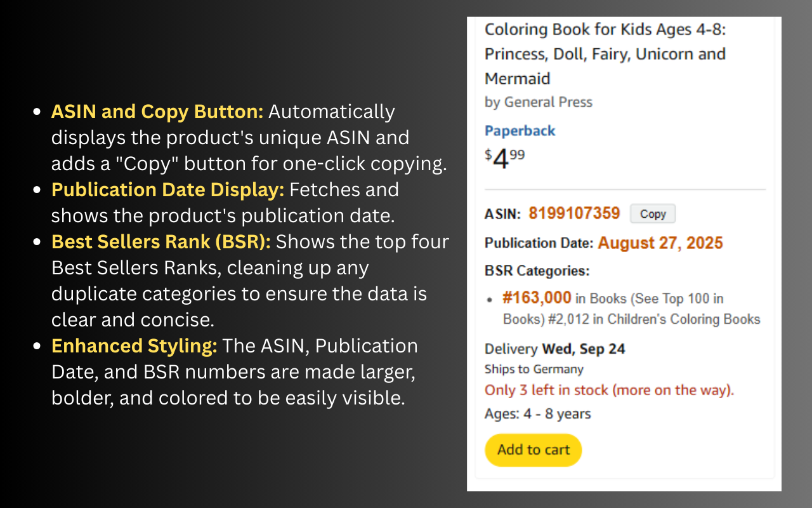812x508 pixels.
Task: Select the Best Sellers Rank bullet heading
Action: (160, 241)
